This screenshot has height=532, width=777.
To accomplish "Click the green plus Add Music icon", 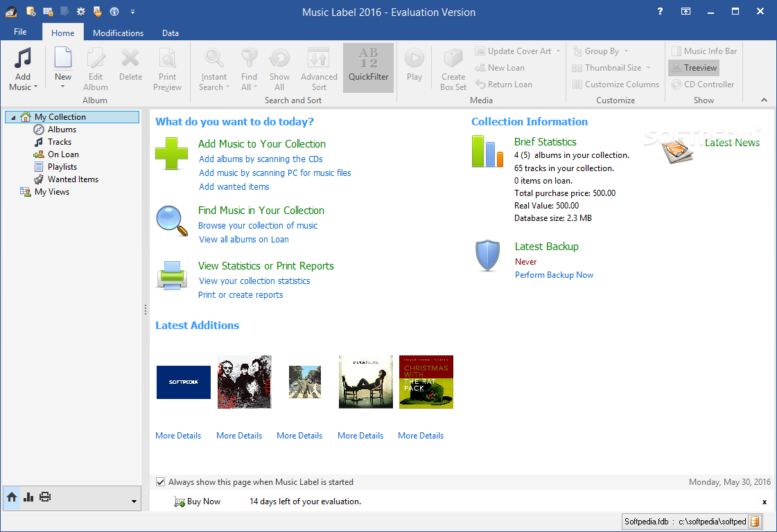I will pyautogui.click(x=171, y=154).
